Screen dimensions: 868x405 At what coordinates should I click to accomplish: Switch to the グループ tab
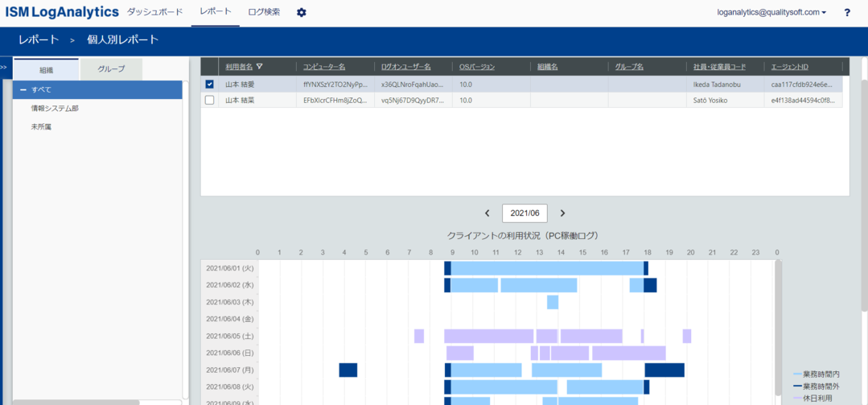pos(111,69)
